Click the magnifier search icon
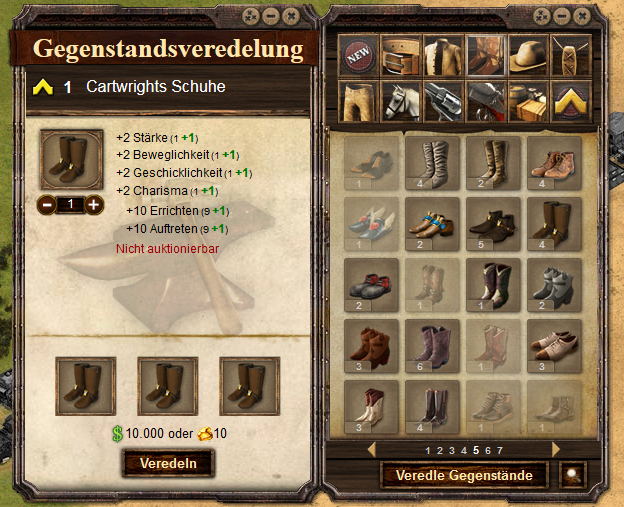 572,474
